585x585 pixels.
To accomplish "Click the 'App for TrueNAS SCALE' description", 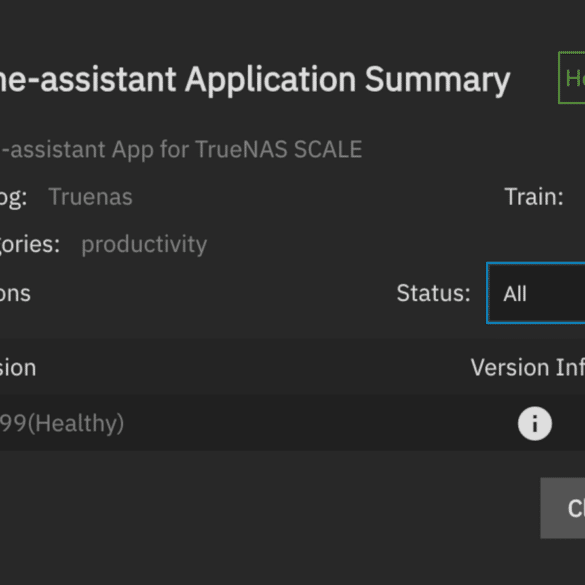I will coord(237,149).
